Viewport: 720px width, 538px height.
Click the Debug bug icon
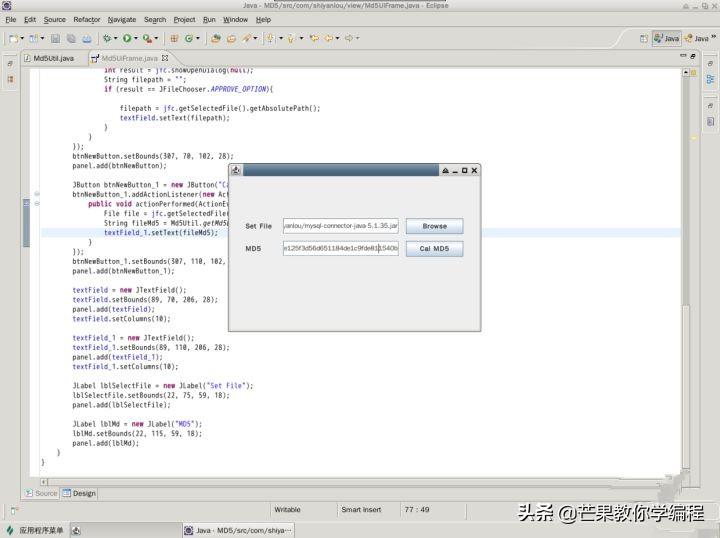107,39
